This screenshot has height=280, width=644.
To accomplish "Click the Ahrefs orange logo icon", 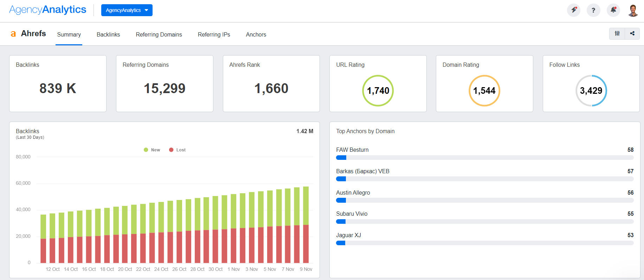I will 13,34.
